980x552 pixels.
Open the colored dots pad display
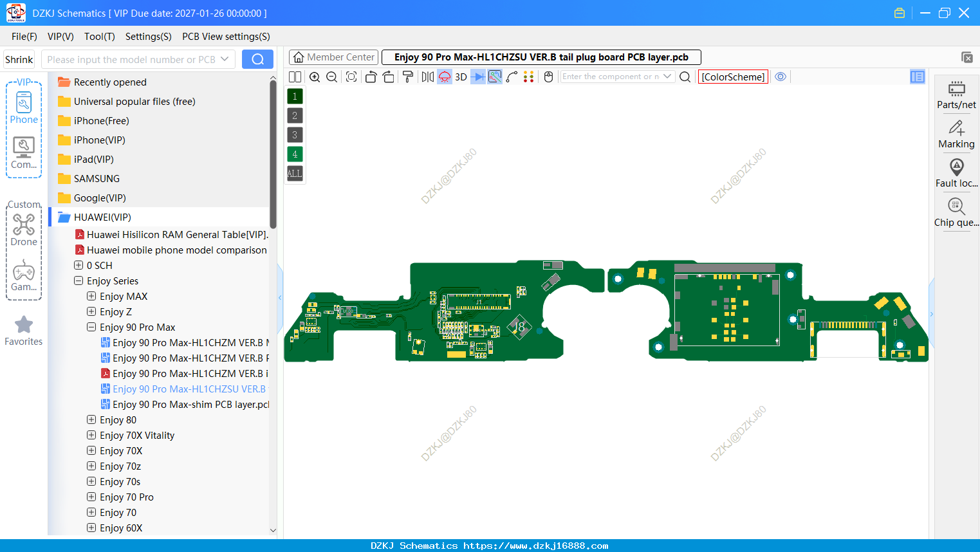coord(529,77)
